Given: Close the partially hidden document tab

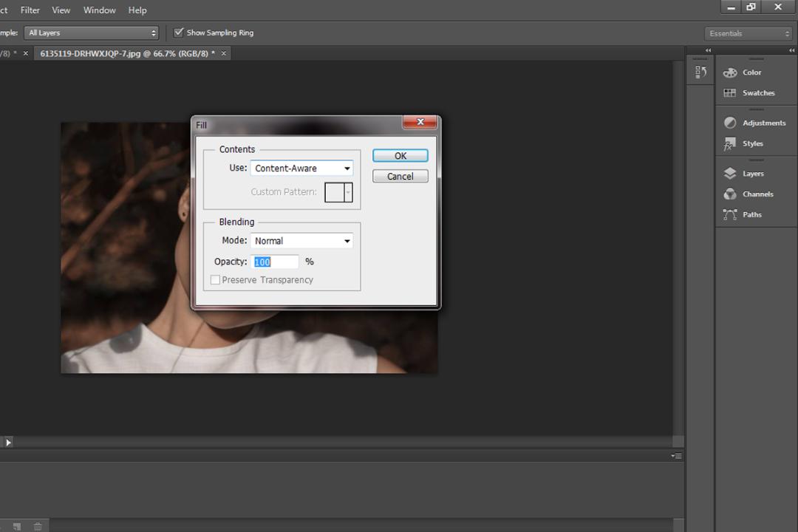Looking at the screenshot, I should point(25,53).
